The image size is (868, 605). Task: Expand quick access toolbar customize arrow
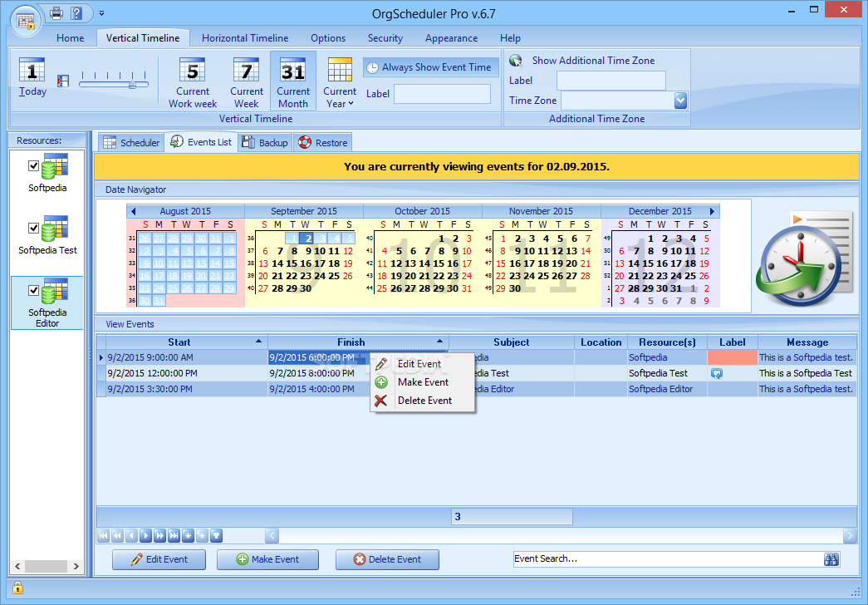coord(101,12)
